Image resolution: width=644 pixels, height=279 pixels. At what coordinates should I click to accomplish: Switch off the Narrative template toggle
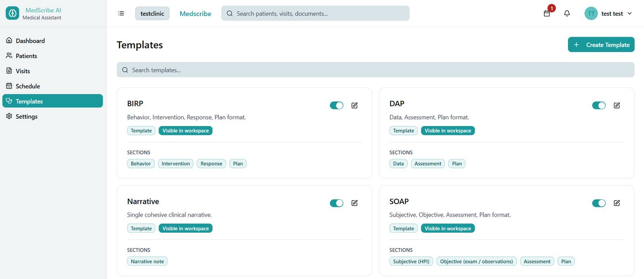click(x=336, y=203)
